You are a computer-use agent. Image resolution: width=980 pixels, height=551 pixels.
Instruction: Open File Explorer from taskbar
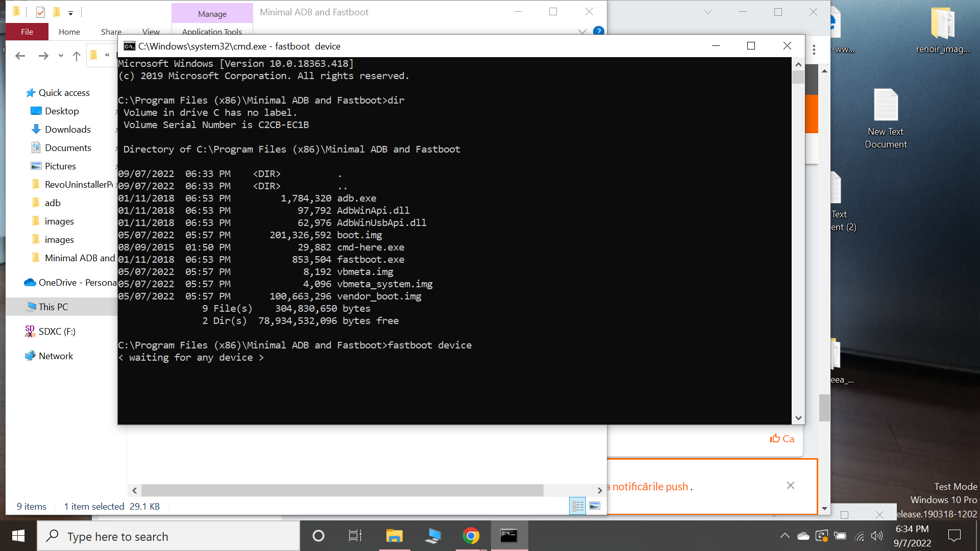[394, 536]
